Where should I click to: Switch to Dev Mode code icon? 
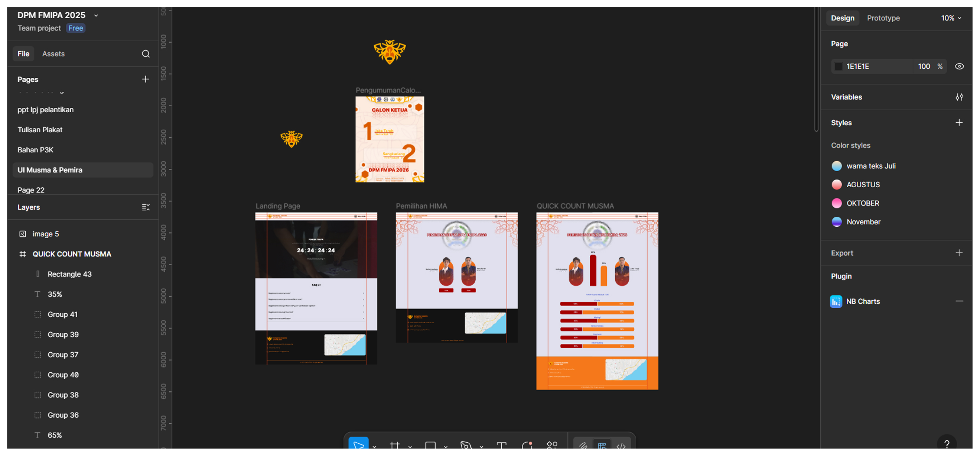point(621,446)
